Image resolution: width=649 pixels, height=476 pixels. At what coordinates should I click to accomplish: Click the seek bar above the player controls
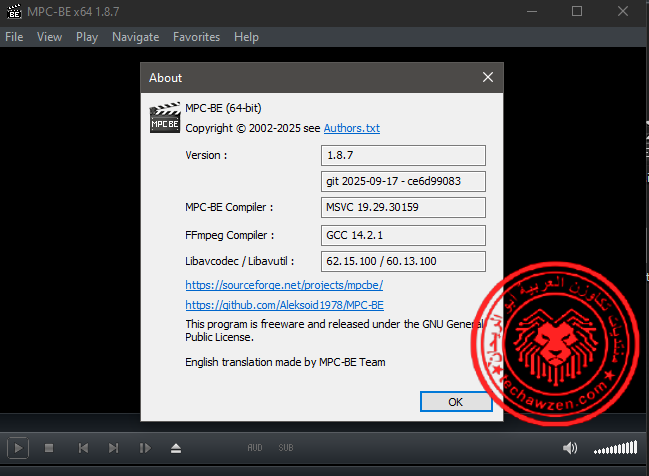point(324,423)
